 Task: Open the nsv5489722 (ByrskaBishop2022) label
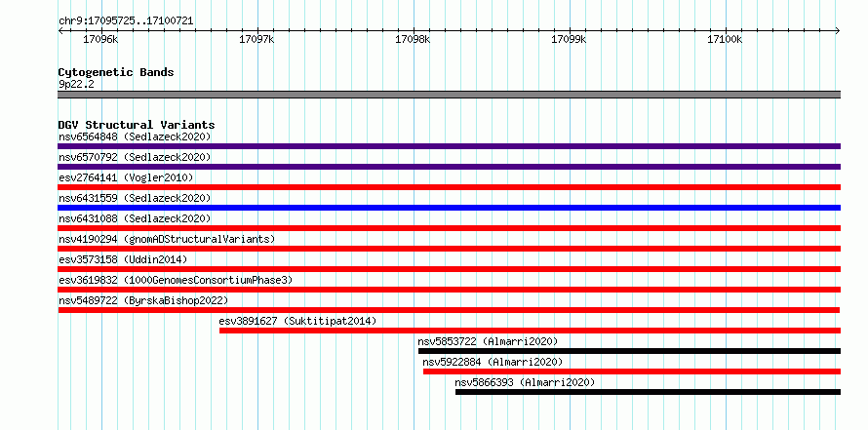tap(143, 300)
